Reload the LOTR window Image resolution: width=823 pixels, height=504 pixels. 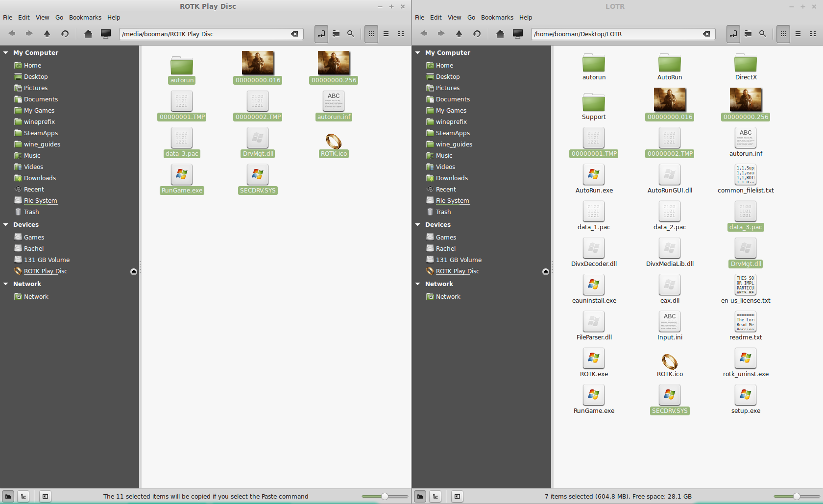[477, 34]
